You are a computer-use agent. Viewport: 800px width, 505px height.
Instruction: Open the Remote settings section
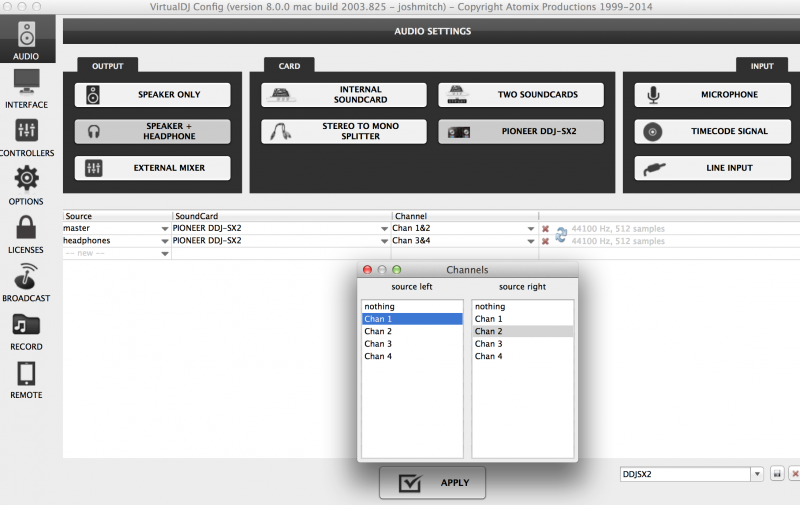click(x=26, y=379)
